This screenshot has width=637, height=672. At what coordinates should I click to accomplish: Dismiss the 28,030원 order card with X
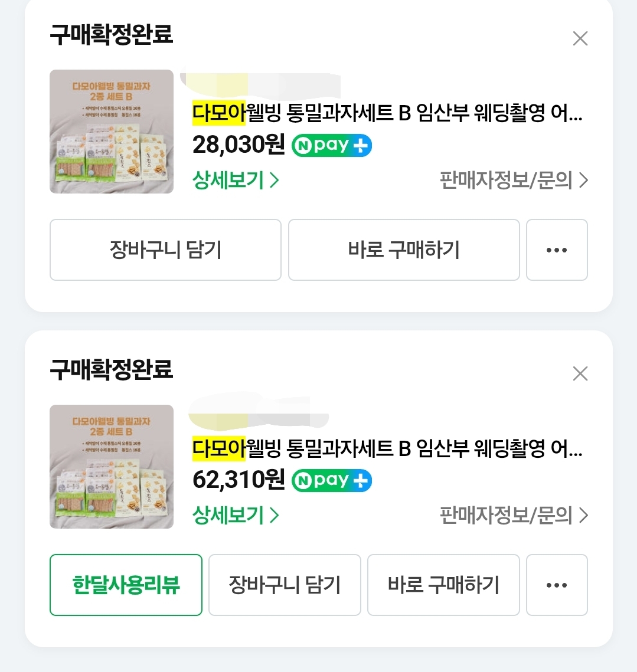click(580, 39)
